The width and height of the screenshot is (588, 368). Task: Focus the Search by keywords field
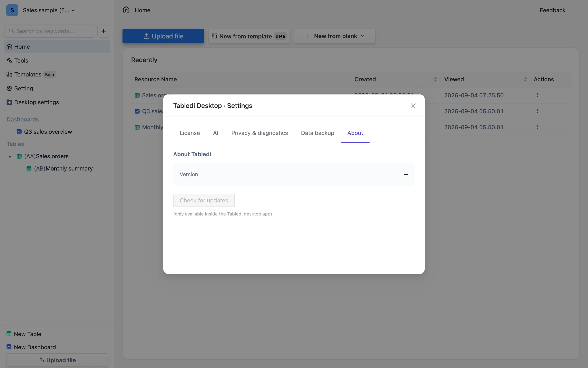50,31
